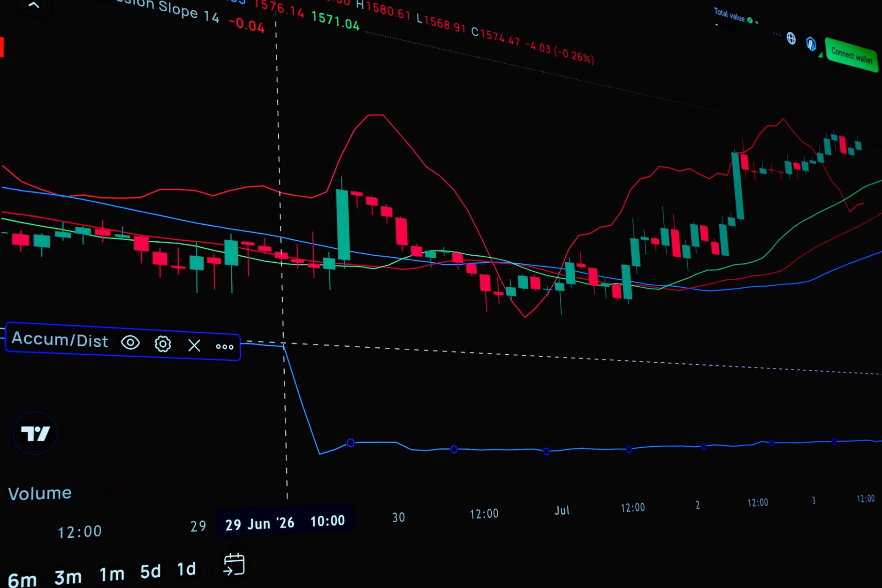Click the Connect wallet button
882x588 pixels.
point(852,55)
